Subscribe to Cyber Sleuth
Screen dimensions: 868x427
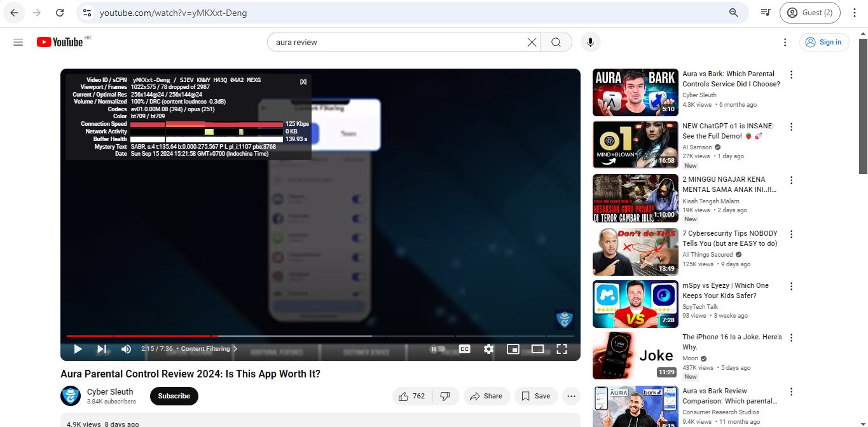click(x=174, y=396)
